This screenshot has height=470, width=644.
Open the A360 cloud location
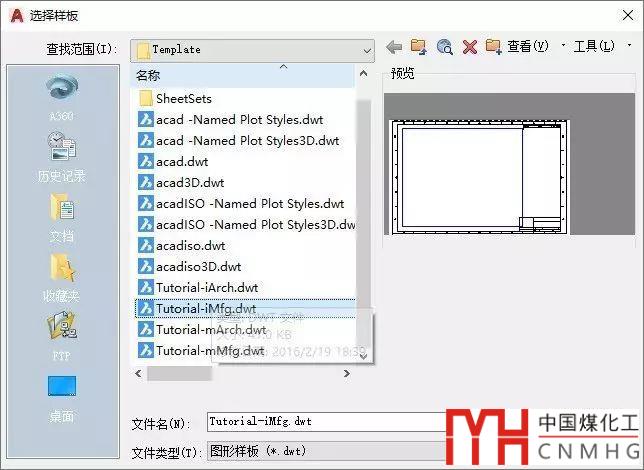point(61,97)
